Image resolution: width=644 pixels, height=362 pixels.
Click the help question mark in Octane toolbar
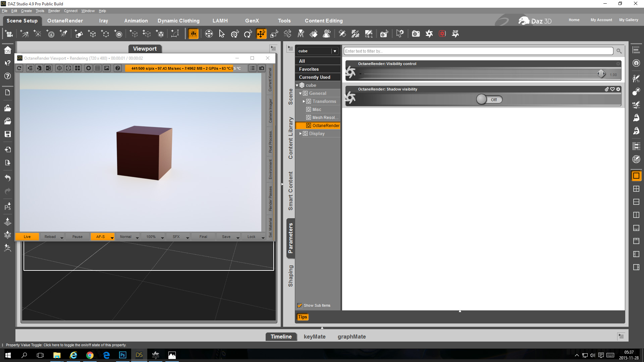117,68
